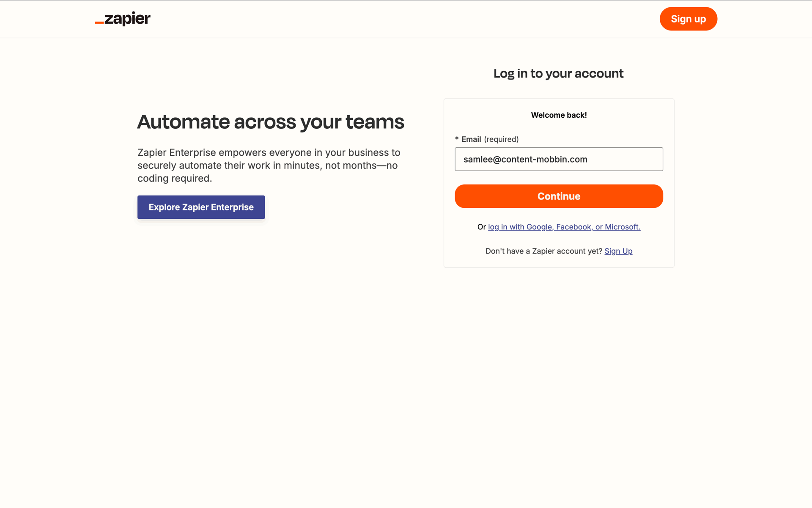Click the Email (required) label
The width and height of the screenshot is (812, 508).
point(487,139)
